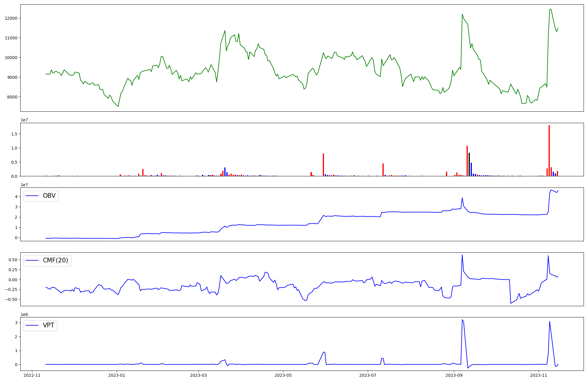This screenshot has width=588, height=382.
Task: Click the 8000 price axis tick label
Action: (12, 97)
